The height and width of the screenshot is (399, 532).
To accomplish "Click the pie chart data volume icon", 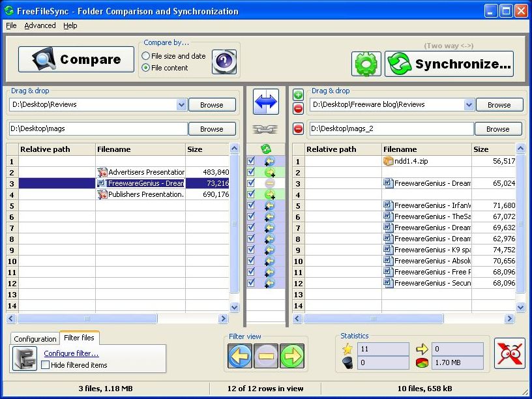I will pos(422,362).
